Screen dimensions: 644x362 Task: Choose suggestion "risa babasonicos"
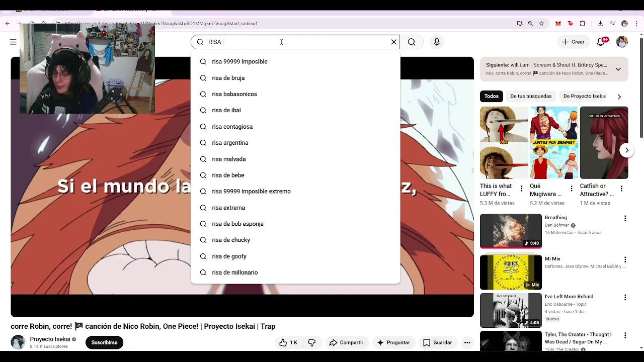coord(295,94)
